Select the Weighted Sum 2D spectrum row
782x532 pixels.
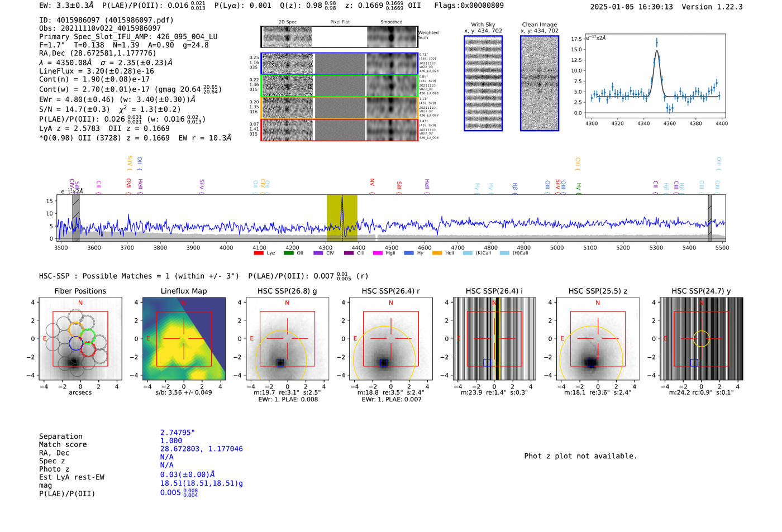[x=339, y=37]
